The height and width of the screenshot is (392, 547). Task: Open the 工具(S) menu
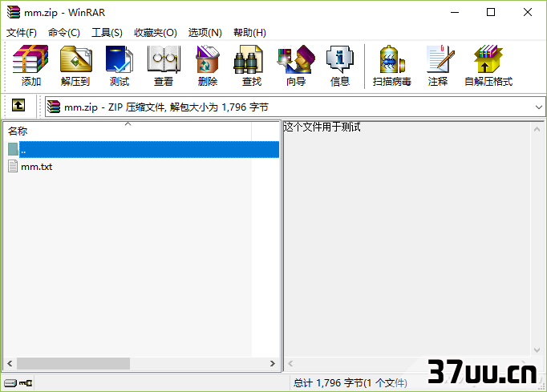(107, 33)
